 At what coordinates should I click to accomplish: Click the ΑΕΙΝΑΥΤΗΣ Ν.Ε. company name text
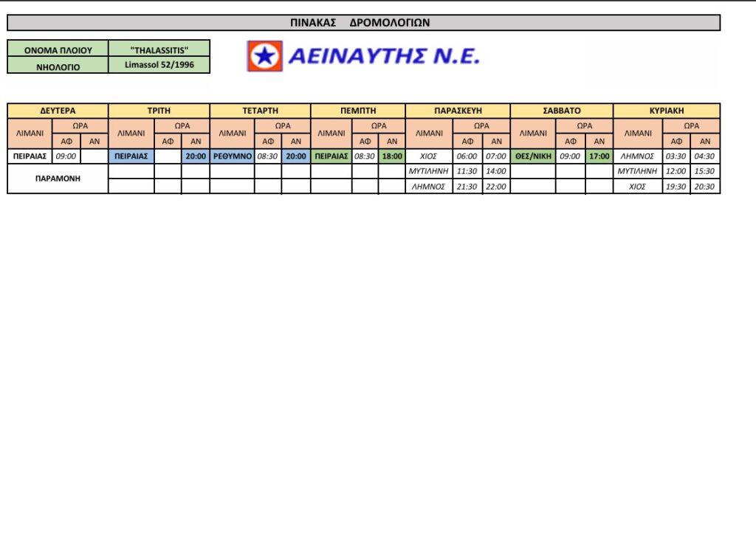(x=384, y=56)
